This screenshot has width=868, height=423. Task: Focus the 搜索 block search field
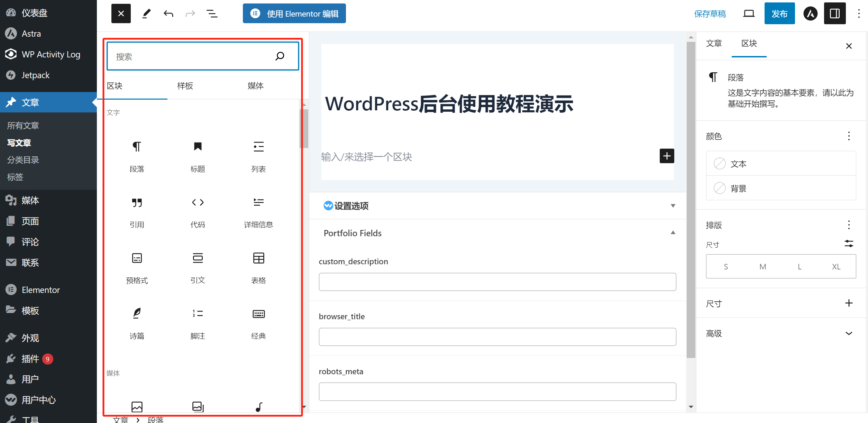[203, 56]
